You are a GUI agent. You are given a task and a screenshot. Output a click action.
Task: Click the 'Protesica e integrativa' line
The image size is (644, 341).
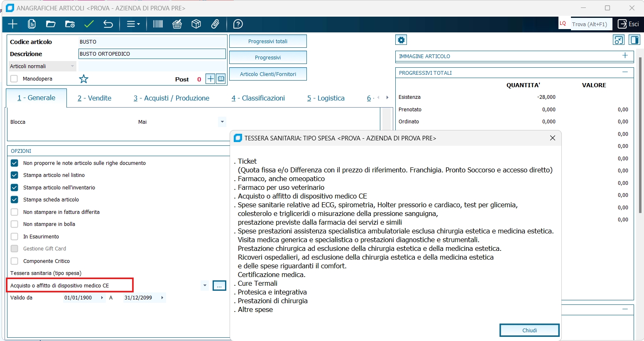[x=272, y=292]
